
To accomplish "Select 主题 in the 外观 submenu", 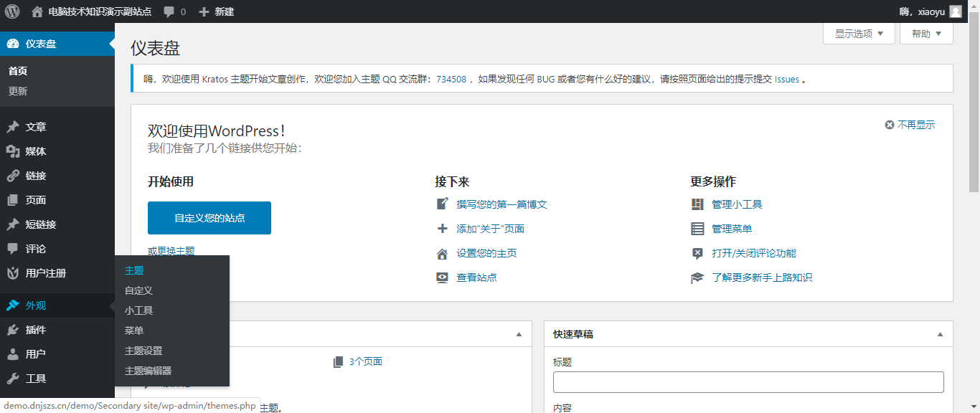I will tap(134, 270).
